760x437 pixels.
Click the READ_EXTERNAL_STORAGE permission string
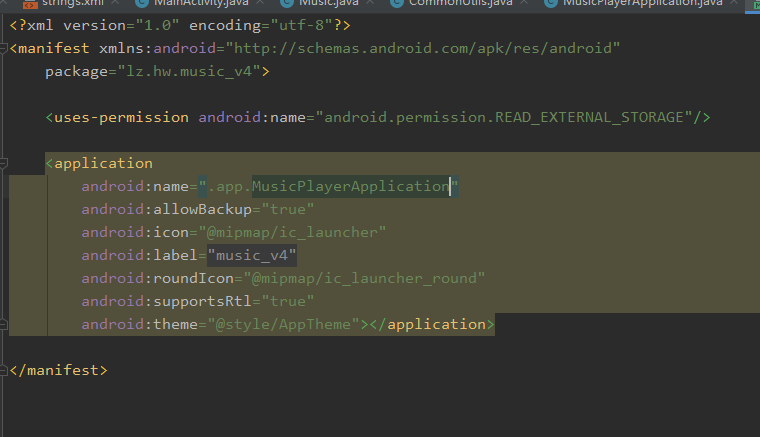coord(504,117)
